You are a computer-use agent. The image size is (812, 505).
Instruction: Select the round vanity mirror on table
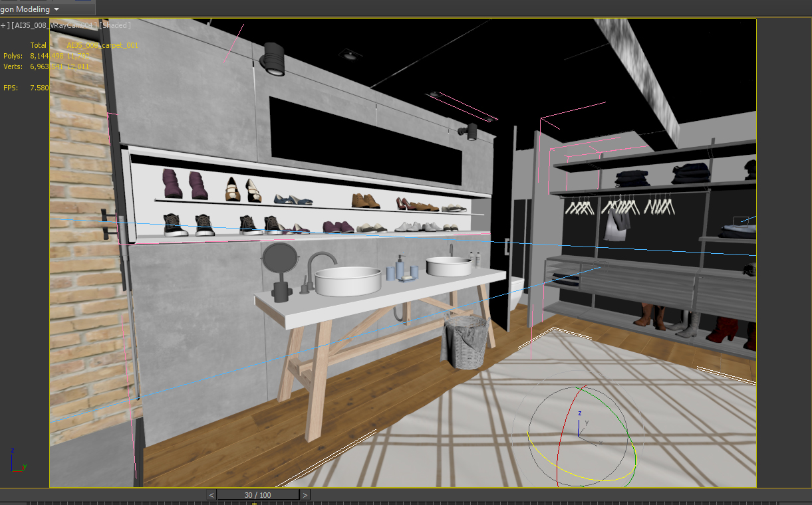(x=279, y=258)
